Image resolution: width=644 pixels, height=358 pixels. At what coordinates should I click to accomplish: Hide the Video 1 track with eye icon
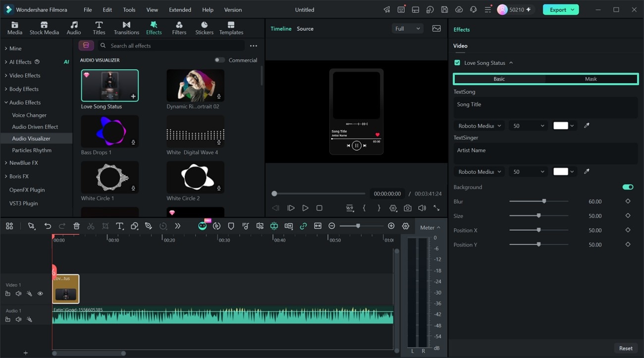click(40, 294)
